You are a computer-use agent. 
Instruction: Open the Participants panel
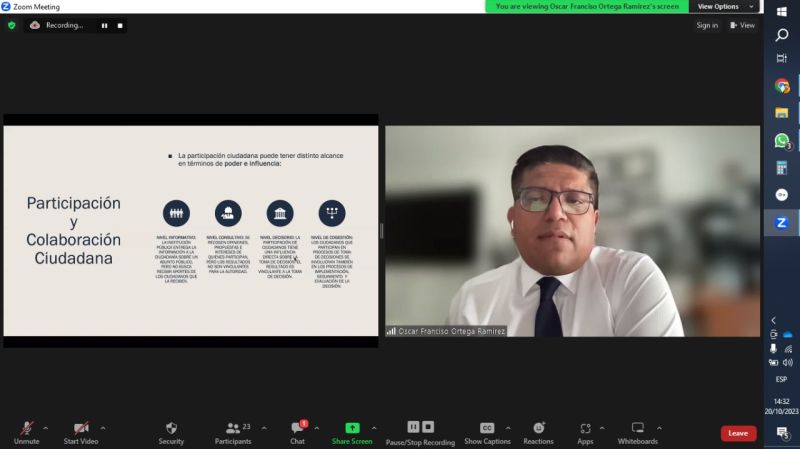[233, 430]
